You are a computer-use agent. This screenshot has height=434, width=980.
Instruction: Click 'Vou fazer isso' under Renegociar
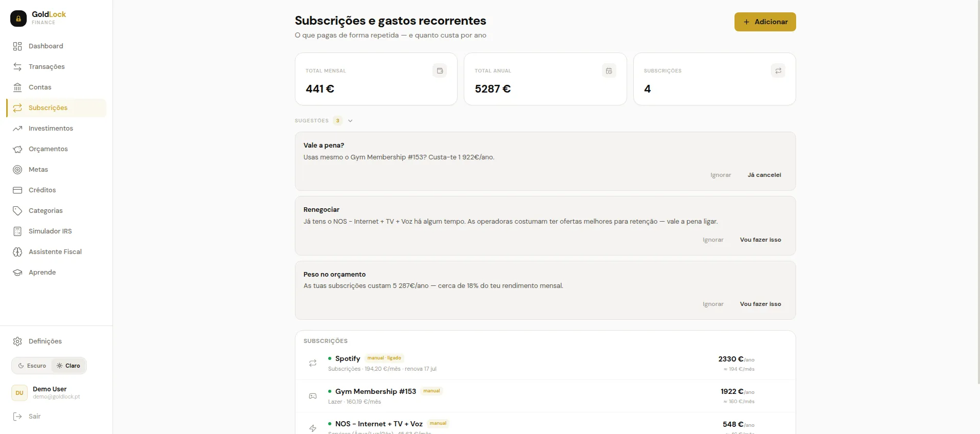[x=760, y=240]
